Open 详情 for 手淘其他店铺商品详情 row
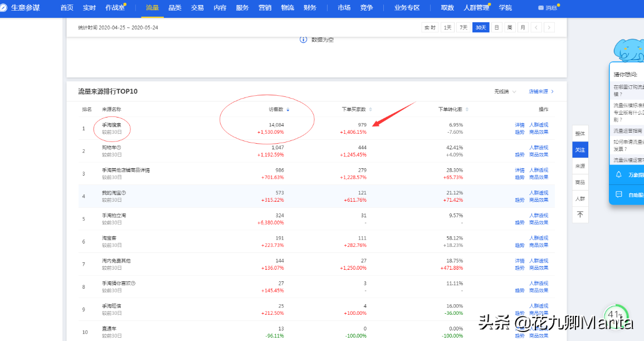Viewport: 644px width, 341px height. [x=520, y=170]
